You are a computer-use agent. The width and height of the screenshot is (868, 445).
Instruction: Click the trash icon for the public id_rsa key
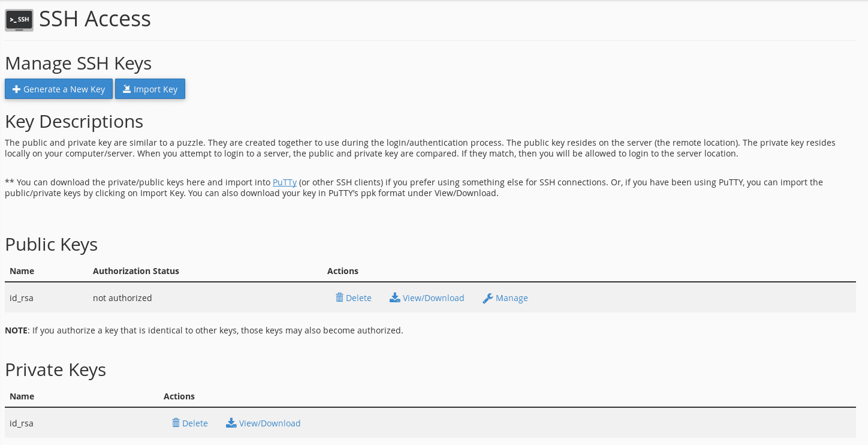(x=339, y=297)
